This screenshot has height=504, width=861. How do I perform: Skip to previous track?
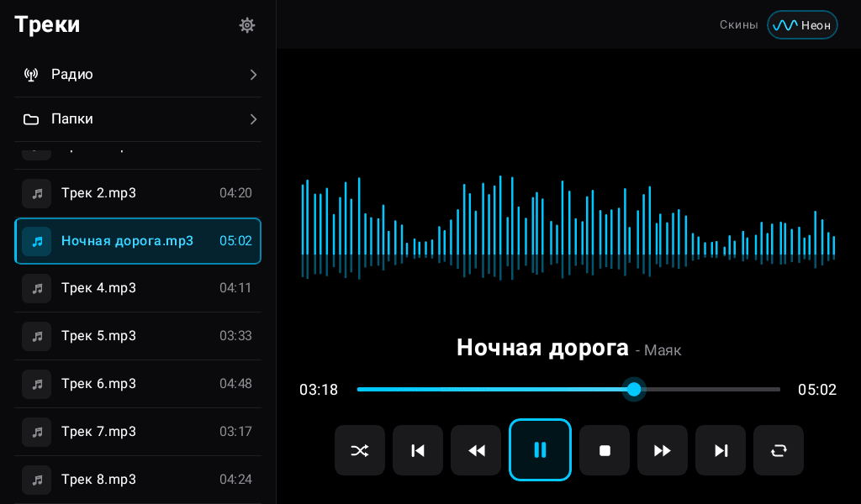pos(418,450)
